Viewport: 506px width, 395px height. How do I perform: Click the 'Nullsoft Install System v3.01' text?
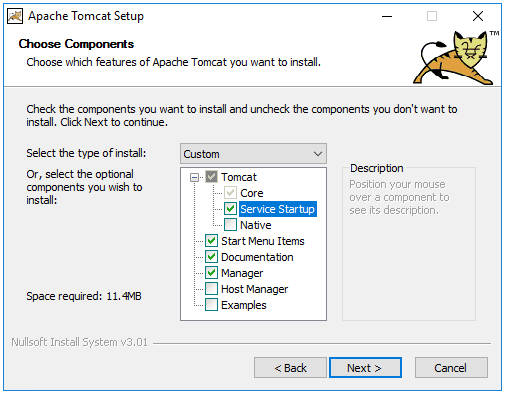coord(79,342)
